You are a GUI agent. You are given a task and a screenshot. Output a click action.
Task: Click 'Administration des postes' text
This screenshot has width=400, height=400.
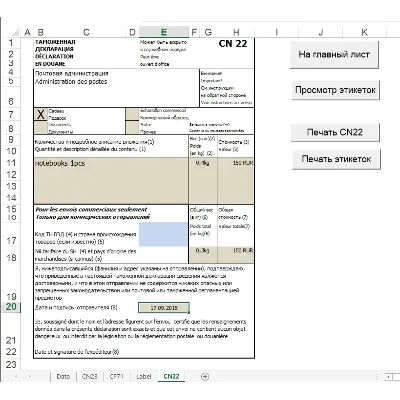(x=71, y=82)
